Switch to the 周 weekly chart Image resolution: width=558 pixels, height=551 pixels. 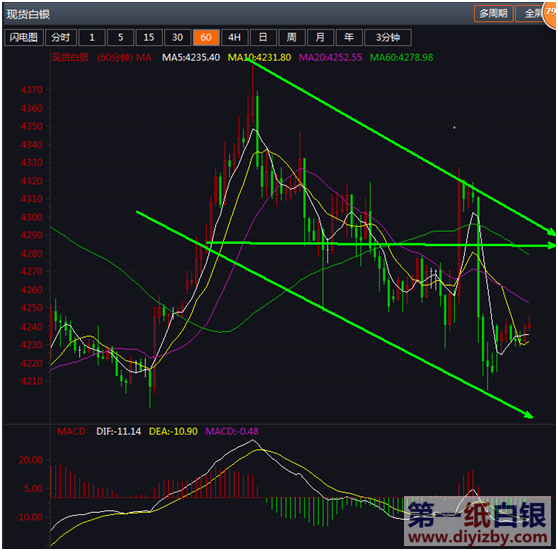click(x=292, y=37)
